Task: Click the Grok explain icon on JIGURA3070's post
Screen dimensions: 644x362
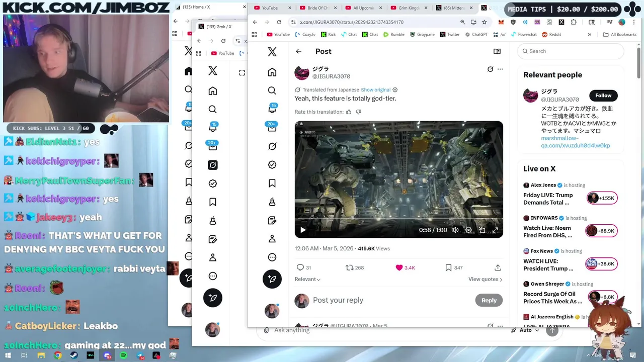Action: [490, 69]
